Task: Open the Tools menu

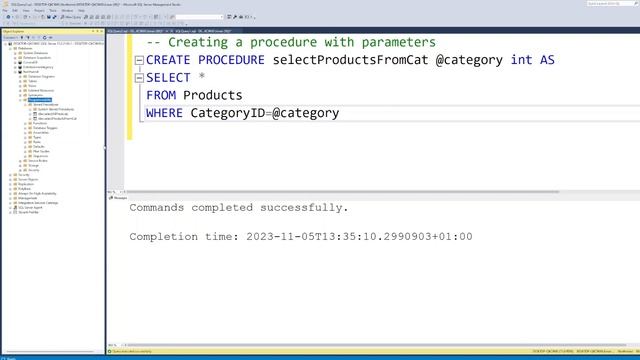Action: pos(53,11)
